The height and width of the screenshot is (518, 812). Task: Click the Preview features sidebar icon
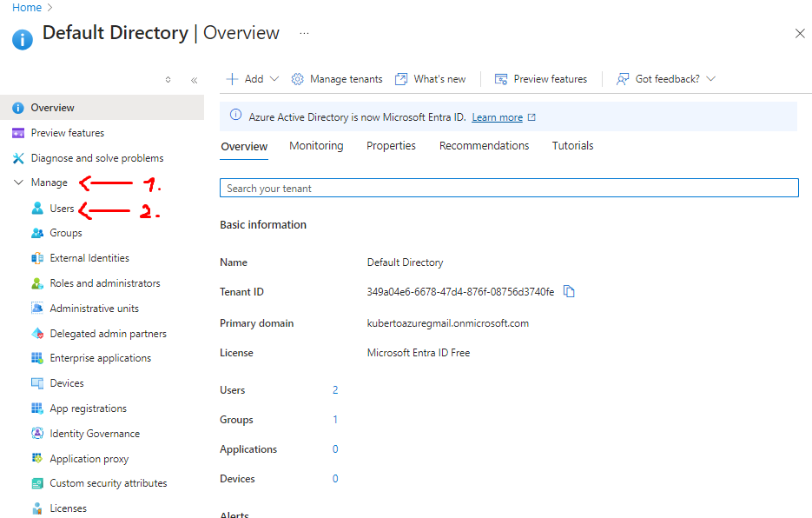[18, 133]
